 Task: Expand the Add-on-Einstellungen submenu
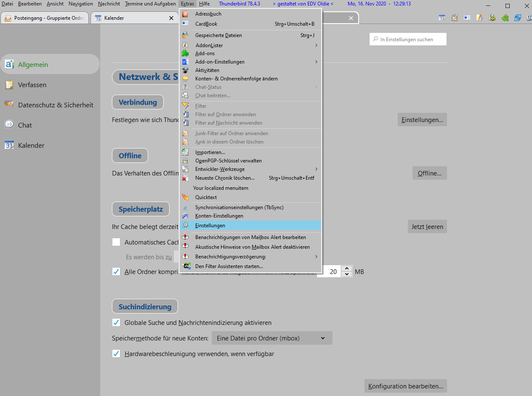tap(250, 62)
